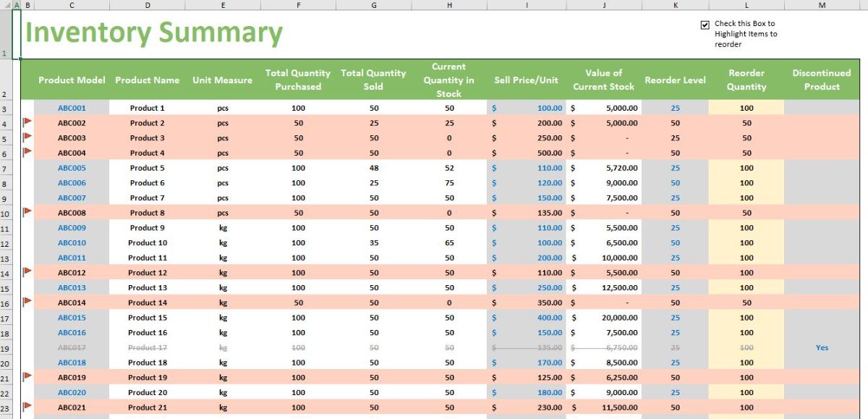
Task: Click the ABC001 product model cell
Action: point(72,108)
